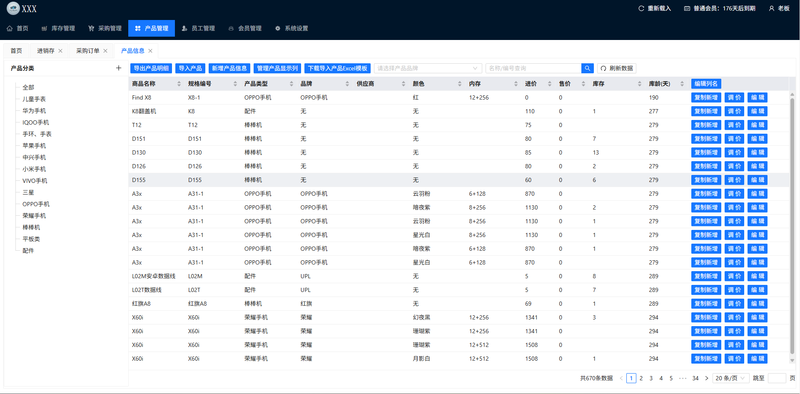The image size is (800, 394).
Task: Select 华为手机 category
Action: [x=34, y=111]
